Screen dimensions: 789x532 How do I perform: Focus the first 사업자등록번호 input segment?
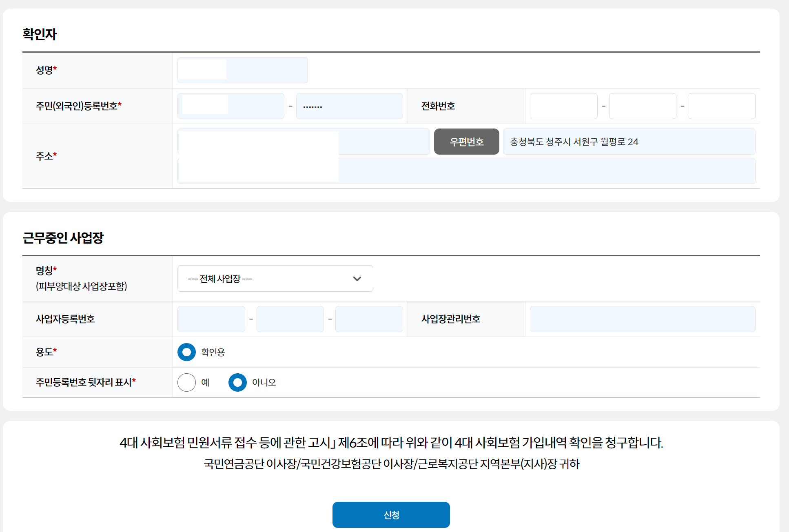[211, 319]
